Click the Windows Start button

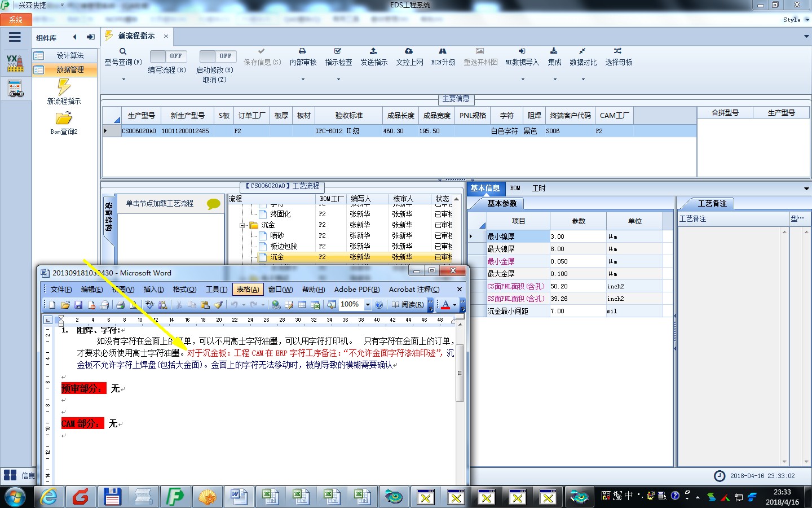pyautogui.click(x=15, y=497)
